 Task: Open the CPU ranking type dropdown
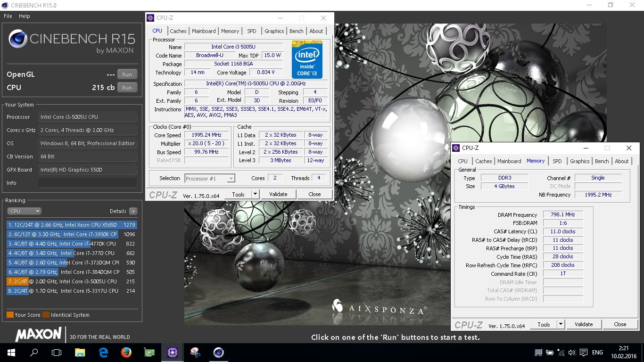24,211
